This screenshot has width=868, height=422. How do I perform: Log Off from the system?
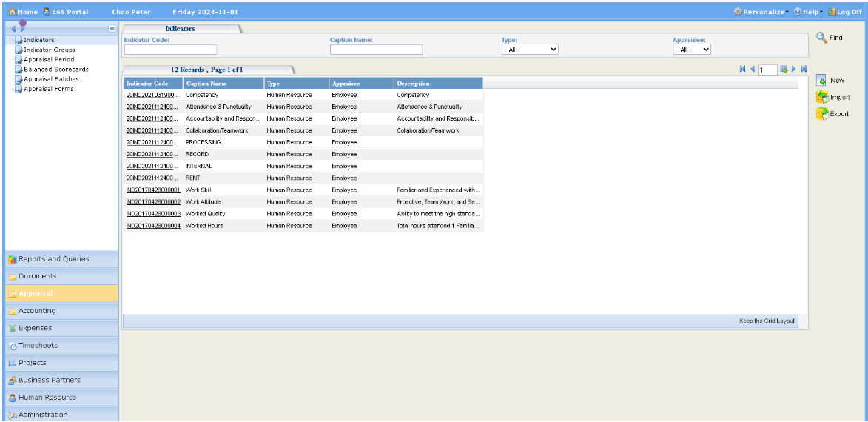click(845, 12)
